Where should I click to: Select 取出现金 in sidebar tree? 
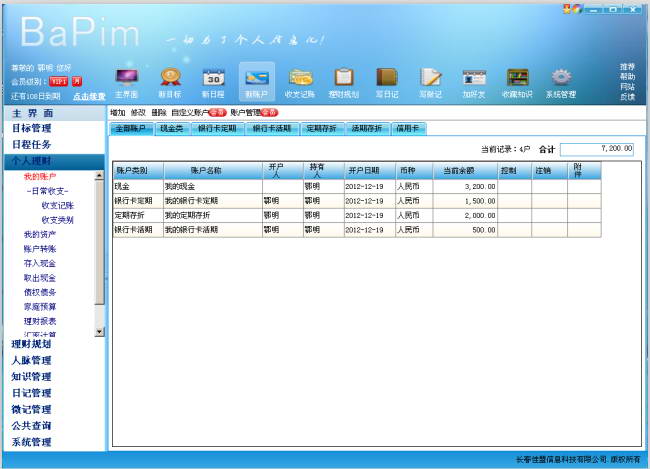click(40, 278)
